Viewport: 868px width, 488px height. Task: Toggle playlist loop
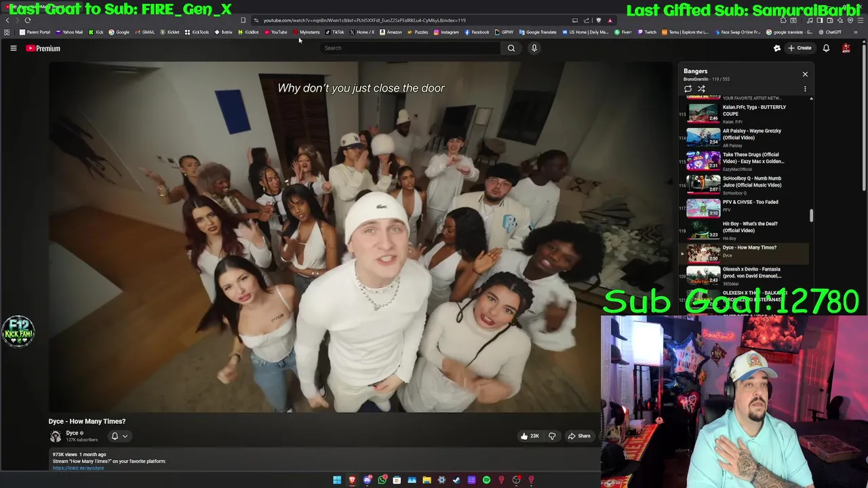click(x=688, y=89)
